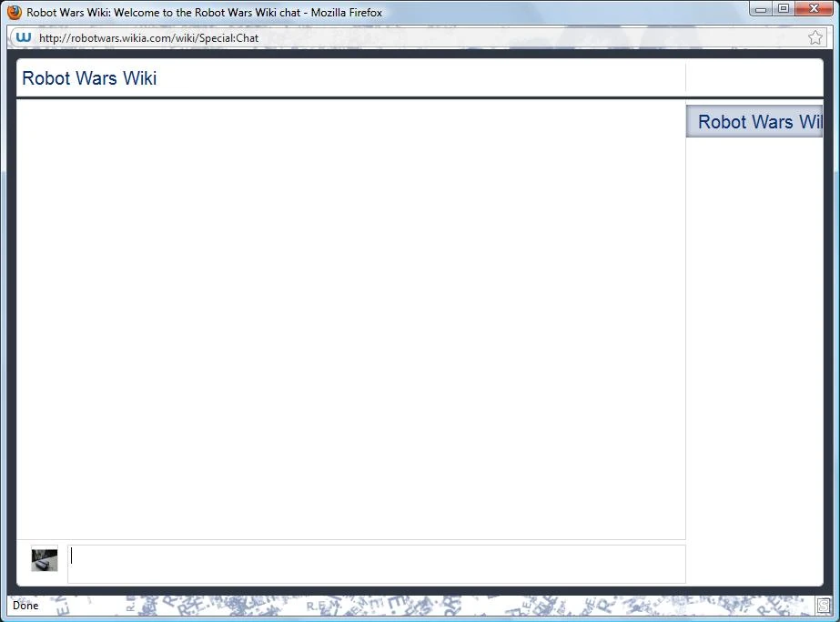This screenshot has height=622, width=840.
Task: Click the Wikia site favicon in address bar
Action: tap(24, 37)
